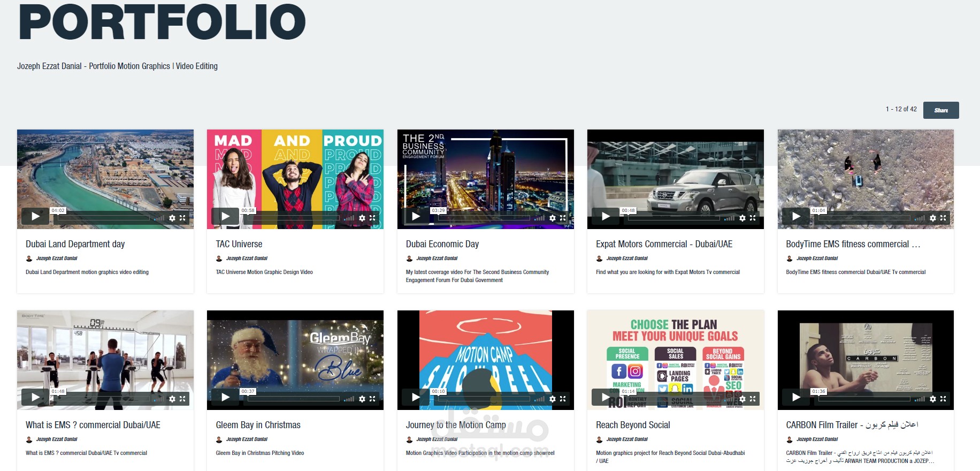
Task: Open Dubai Economic Day title link
Action: click(x=442, y=244)
